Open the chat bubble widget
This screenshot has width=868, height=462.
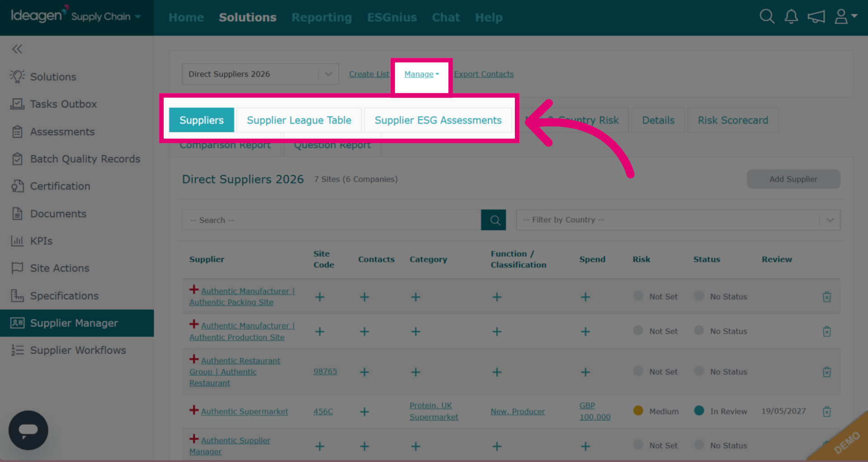coord(28,430)
